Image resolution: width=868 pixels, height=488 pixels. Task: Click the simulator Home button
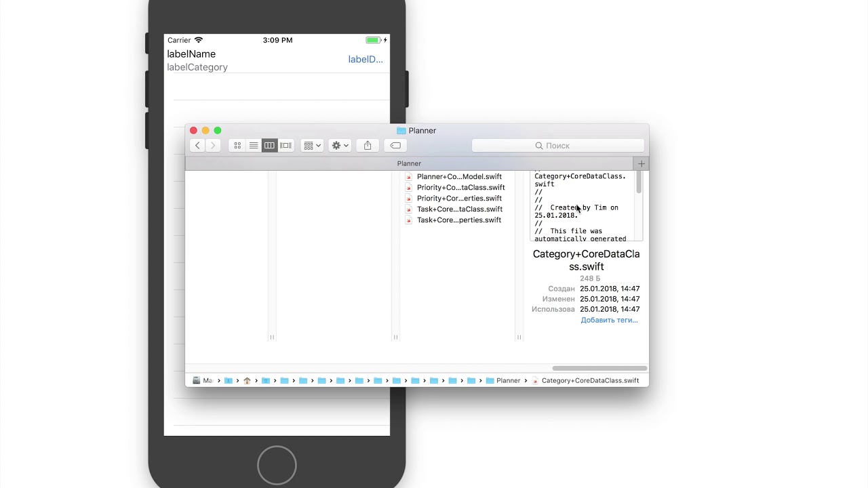point(277,465)
